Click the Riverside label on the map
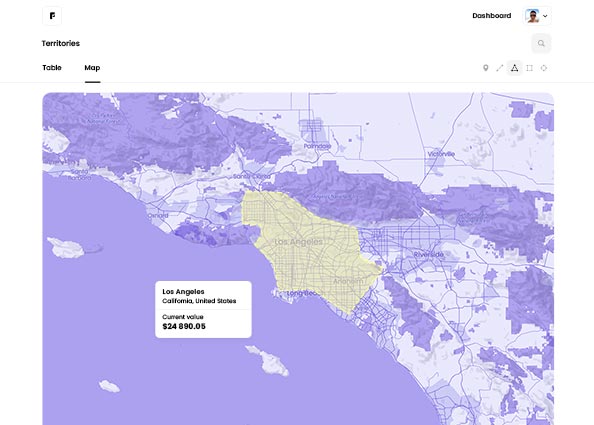The height and width of the screenshot is (425, 594). [428, 255]
